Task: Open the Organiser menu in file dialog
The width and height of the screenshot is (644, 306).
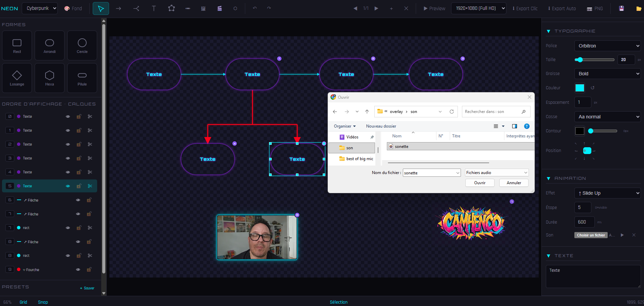Action: point(344,126)
